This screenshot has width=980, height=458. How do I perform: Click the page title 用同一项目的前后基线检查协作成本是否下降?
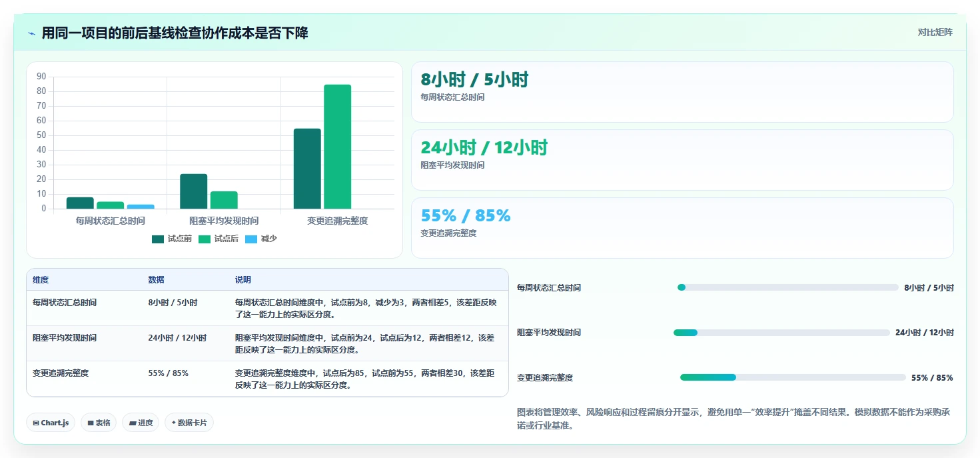coord(175,33)
